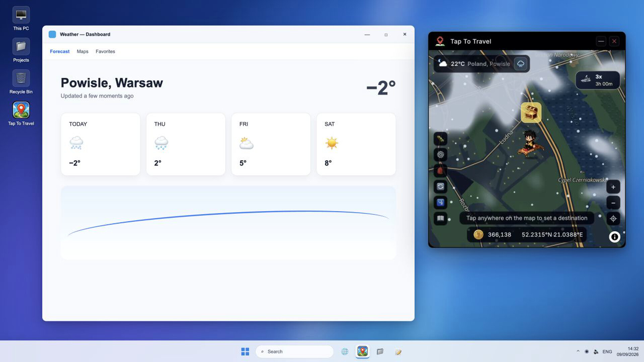Click the taskbar Search box
The height and width of the screenshot is (362, 644).
click(294, 351)
